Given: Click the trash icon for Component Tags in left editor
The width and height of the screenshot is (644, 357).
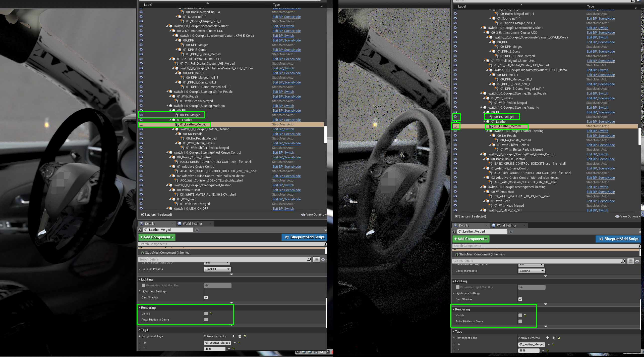Looking at the screenshot, I should [x=240, y=336].
